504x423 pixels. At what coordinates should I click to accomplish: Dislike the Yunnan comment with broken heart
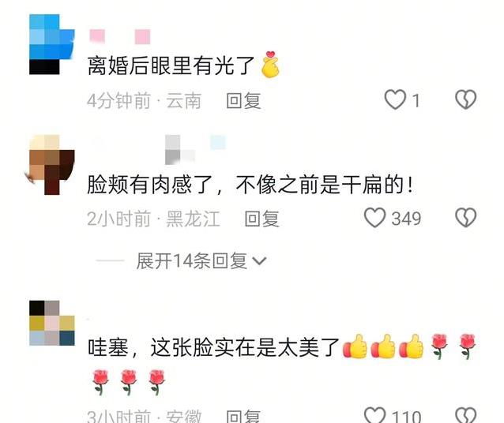466,99
